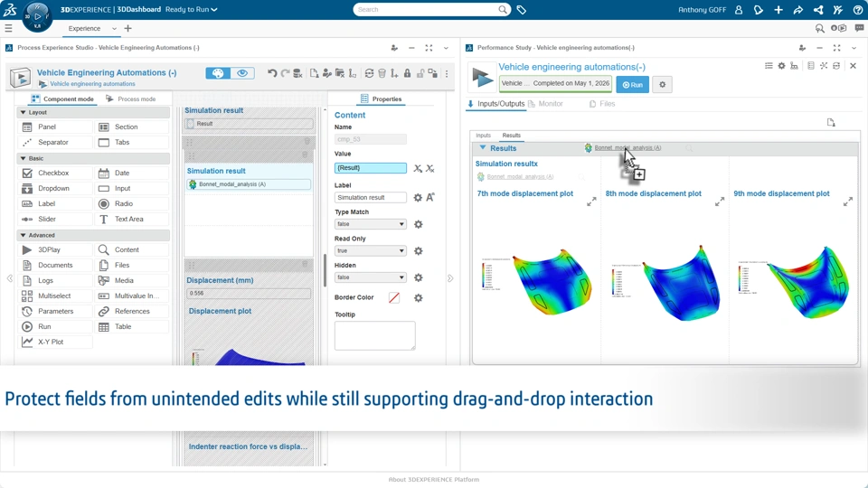Click the trash delete icon in studio toolbar
Viewport: 868px width, 488px height.
tap(382, 73)
